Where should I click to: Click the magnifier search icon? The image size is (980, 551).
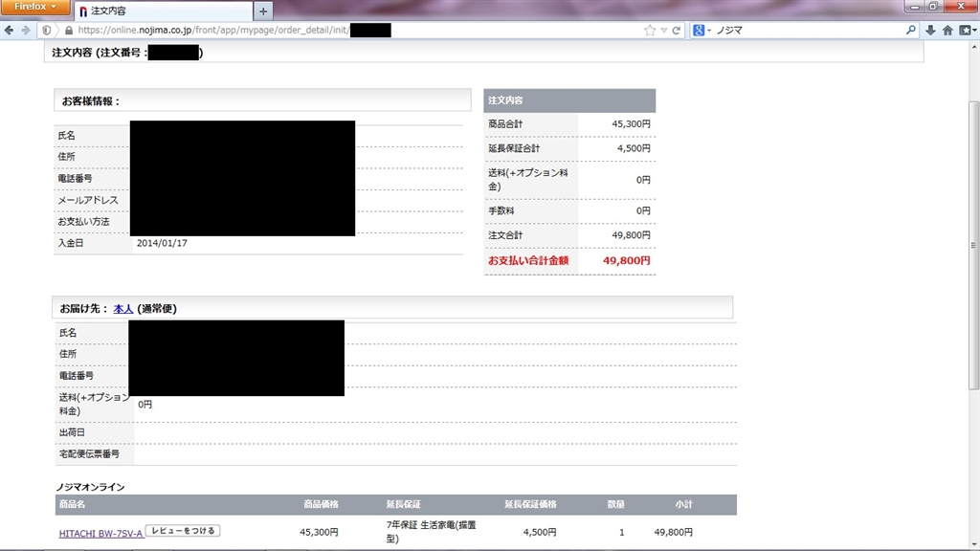pos(911,30)
